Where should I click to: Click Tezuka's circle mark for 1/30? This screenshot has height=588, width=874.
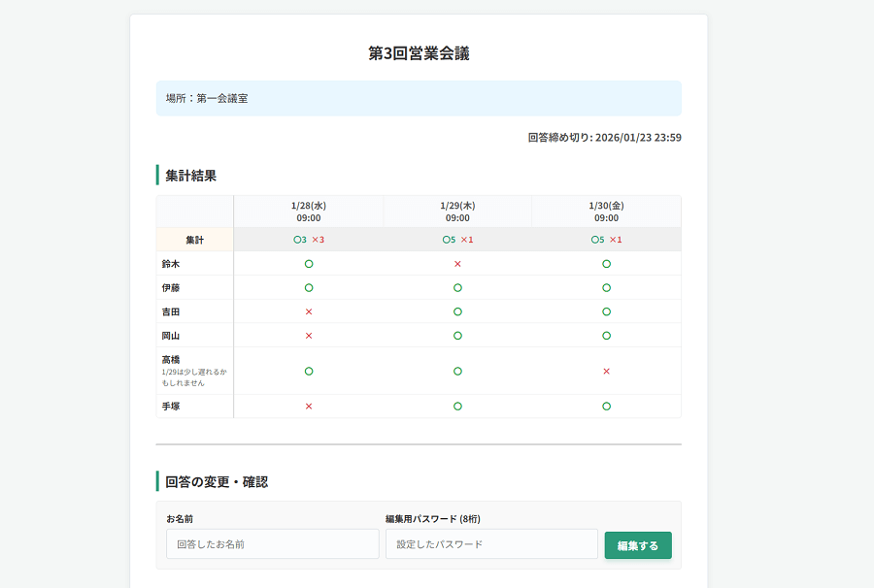click(606, 407)
